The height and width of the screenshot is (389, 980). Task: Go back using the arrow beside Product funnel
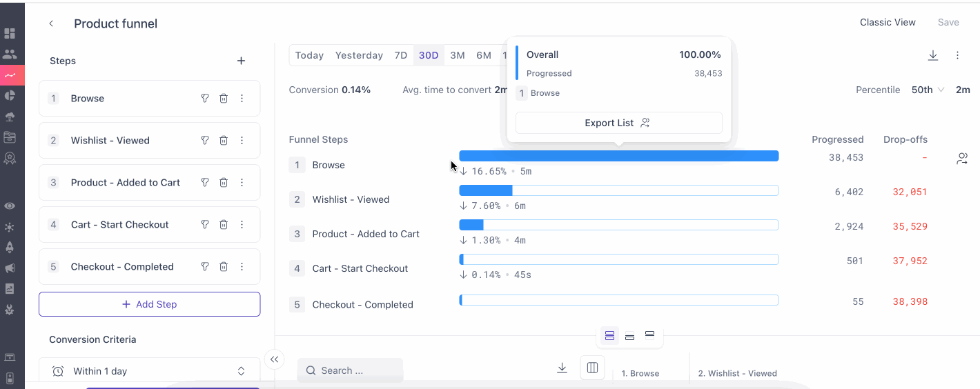pyautogui.click(x=51, y=23)
